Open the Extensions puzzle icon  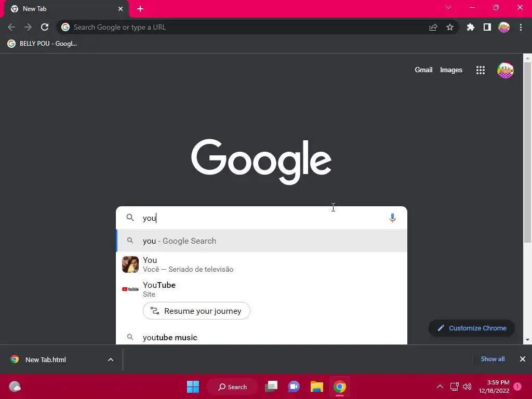471,27
